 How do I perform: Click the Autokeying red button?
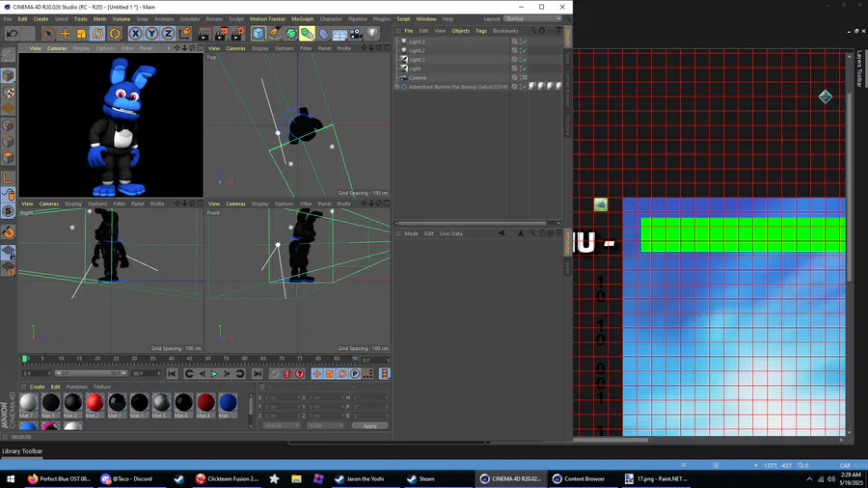(287, 374)
